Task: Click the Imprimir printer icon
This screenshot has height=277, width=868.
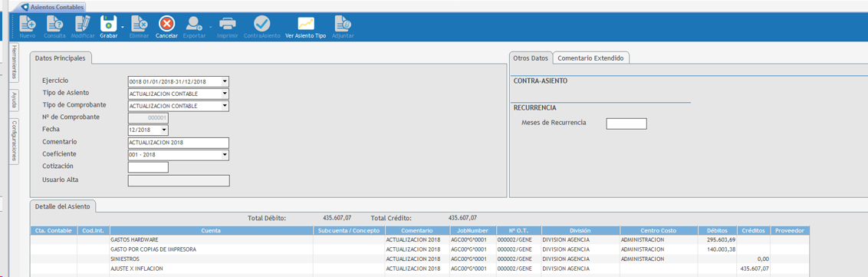Action: (228, 23)
